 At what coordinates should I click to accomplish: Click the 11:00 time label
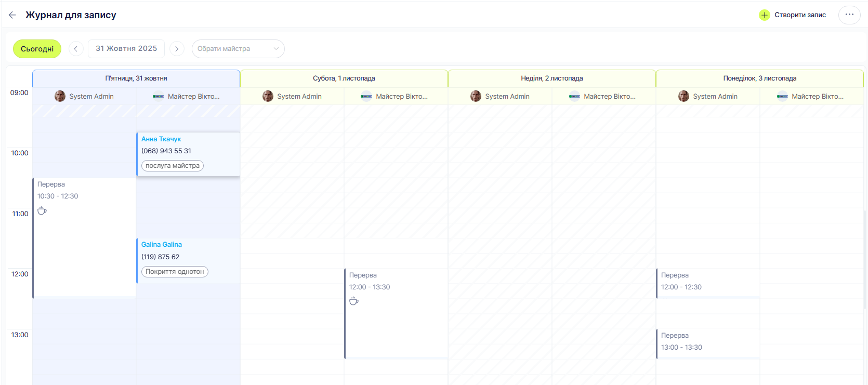point(20,214)
